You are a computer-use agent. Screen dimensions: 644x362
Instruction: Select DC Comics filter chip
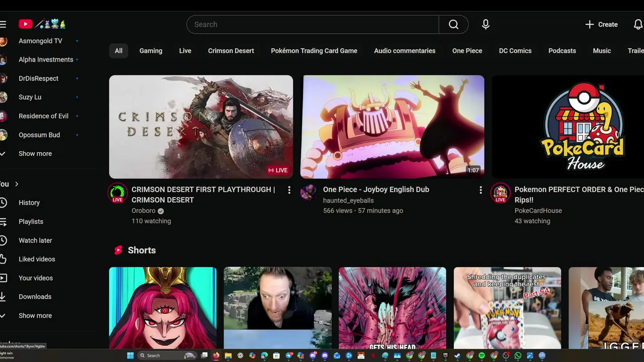tap(515, 51)
